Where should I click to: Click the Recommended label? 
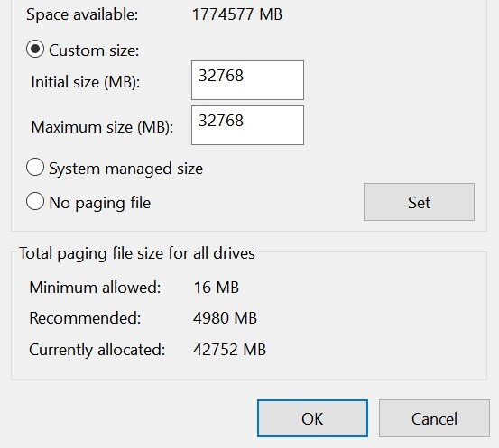85,318
